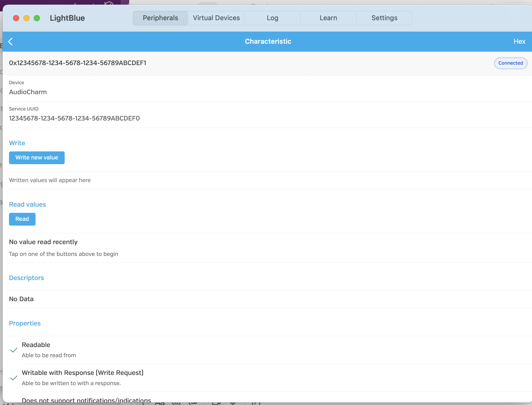Click the back chevron arrow
Viewport: 532px width, 405px height.
point(10,41)
